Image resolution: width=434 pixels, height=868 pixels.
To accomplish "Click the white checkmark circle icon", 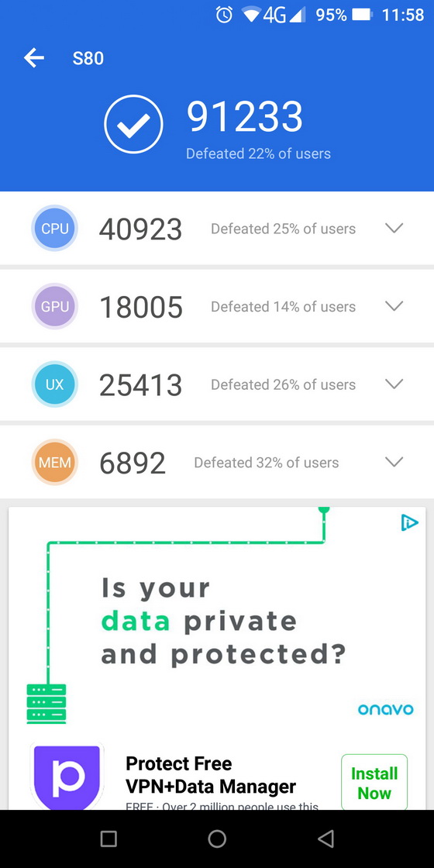I will pyautogui.click(x=133, y=124).
